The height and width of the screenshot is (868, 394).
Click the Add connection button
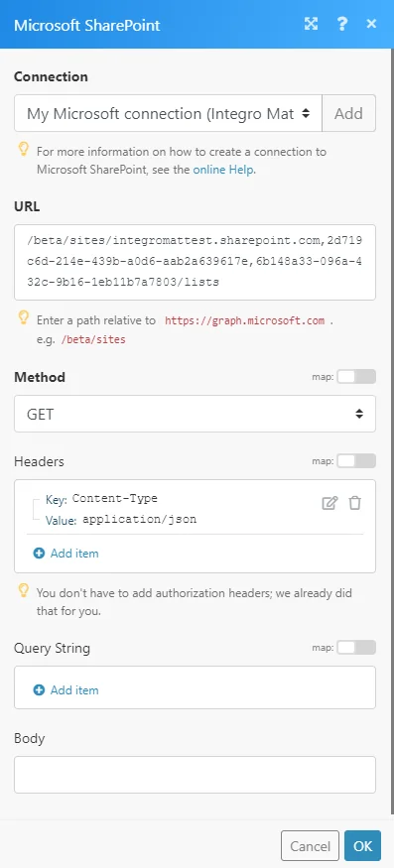click(x=348, y=113)
